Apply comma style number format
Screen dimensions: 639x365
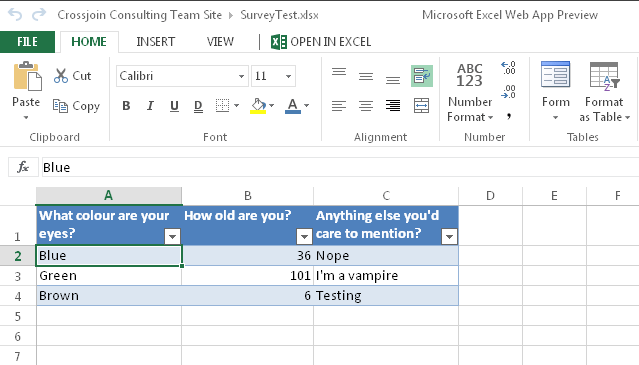coord(509,116)
